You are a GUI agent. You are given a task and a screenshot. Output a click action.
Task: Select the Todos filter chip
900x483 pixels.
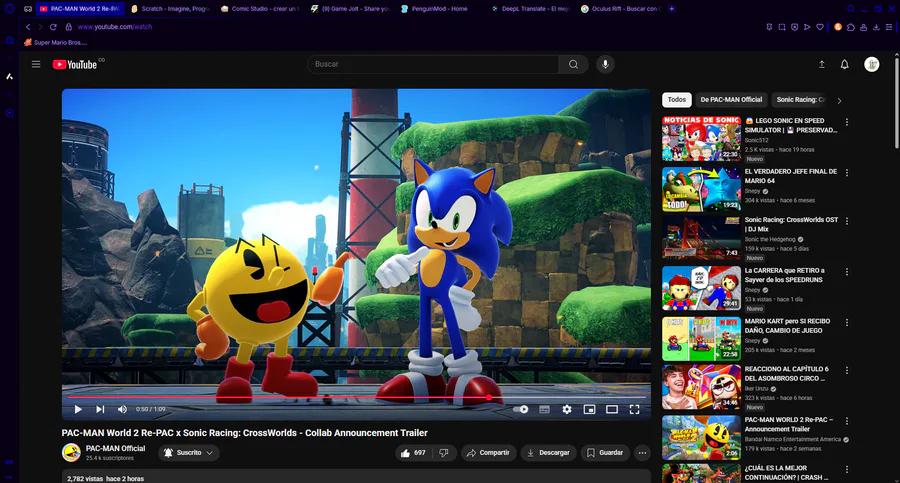(x=677, y=100)
